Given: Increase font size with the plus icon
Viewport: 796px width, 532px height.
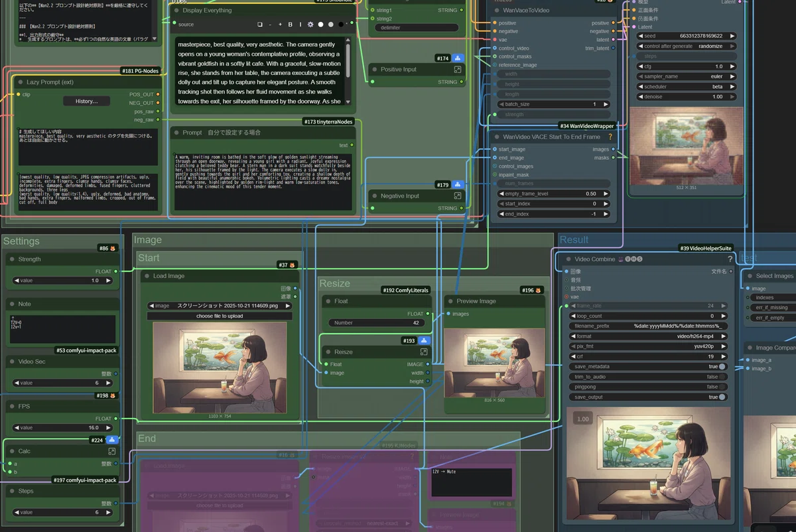Looking at the screenshot, I should point(279,25).
